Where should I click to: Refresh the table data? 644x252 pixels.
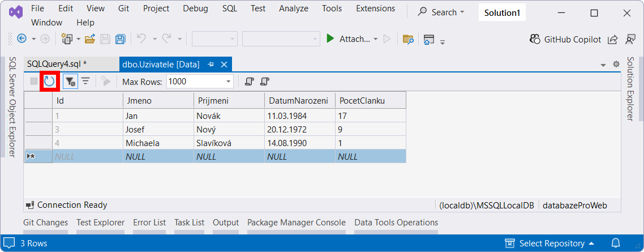click(x=49, y=82)
